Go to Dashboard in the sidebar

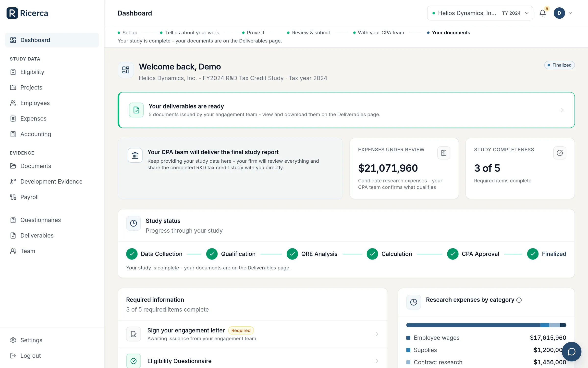tap(52, 40)
